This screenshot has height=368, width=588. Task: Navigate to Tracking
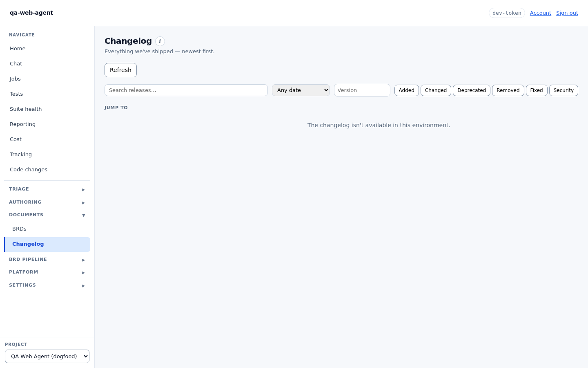tap(47, 155)
